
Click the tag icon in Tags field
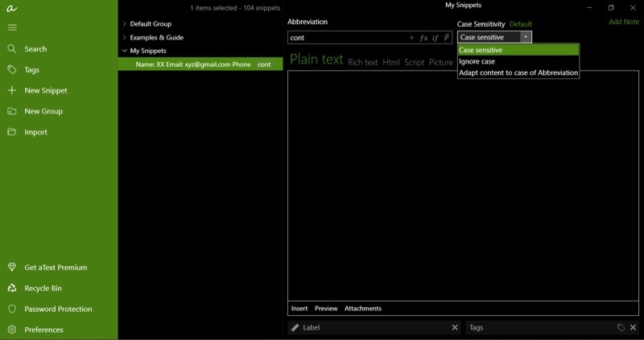point(621,328)
